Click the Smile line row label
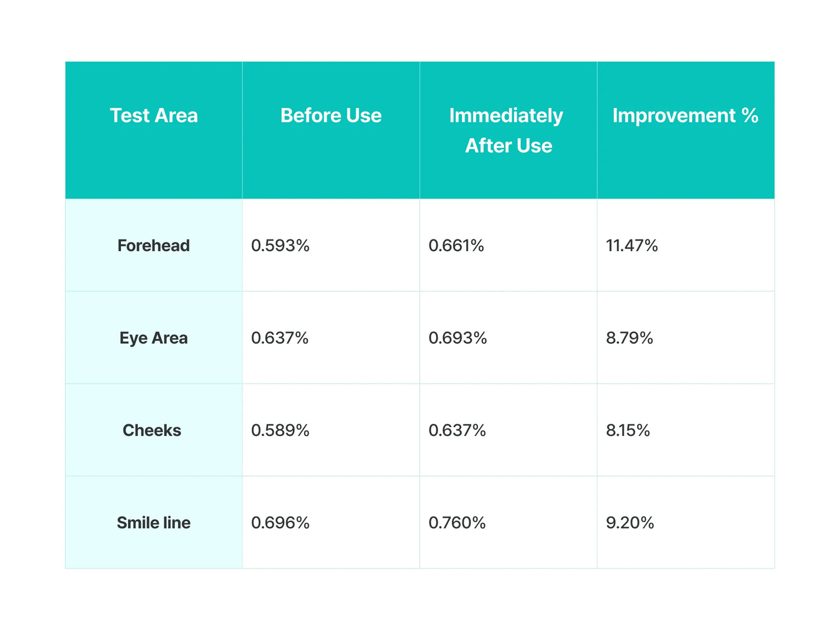840x630 pixels. (x=153, y=523)
